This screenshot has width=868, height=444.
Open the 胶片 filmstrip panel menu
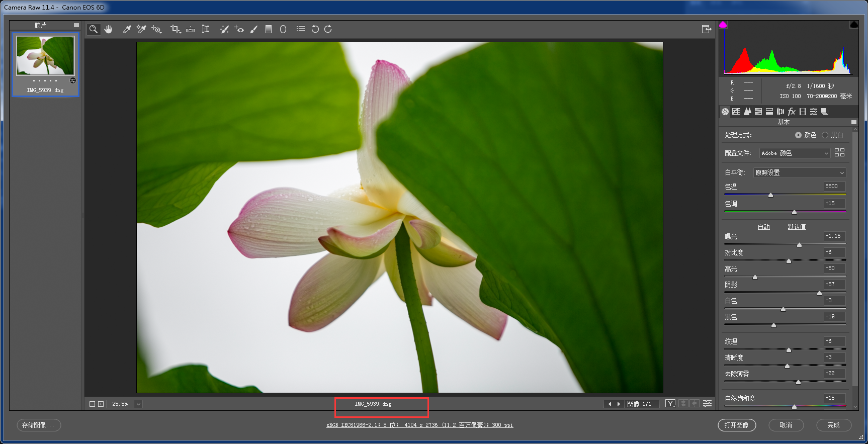[x=76, y=25]
